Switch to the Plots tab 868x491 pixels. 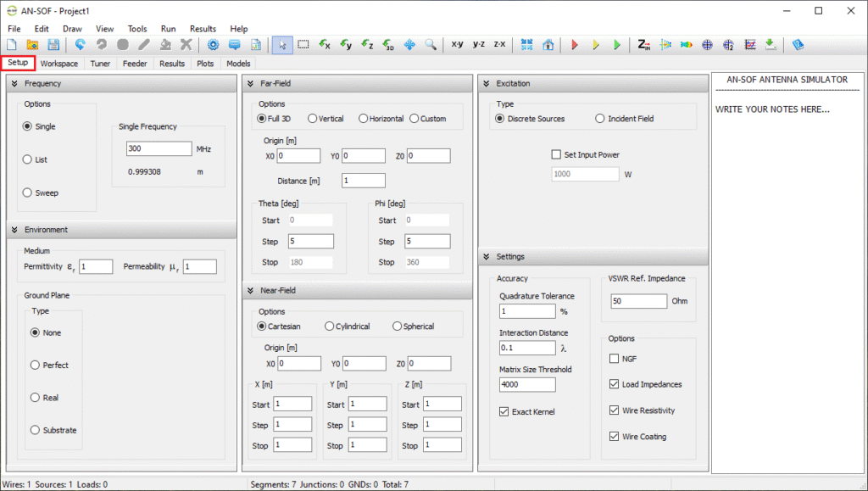click(204, 63)
